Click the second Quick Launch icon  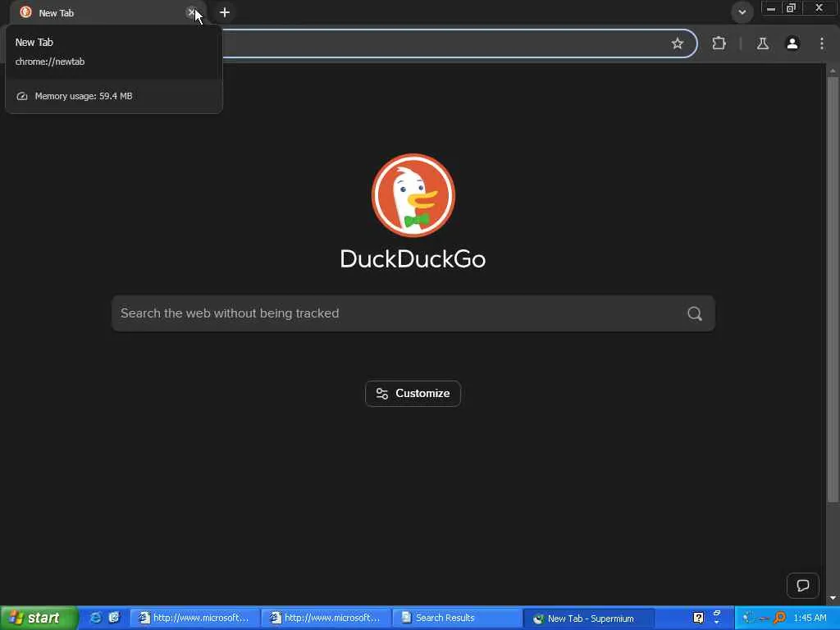coord(113,619)
